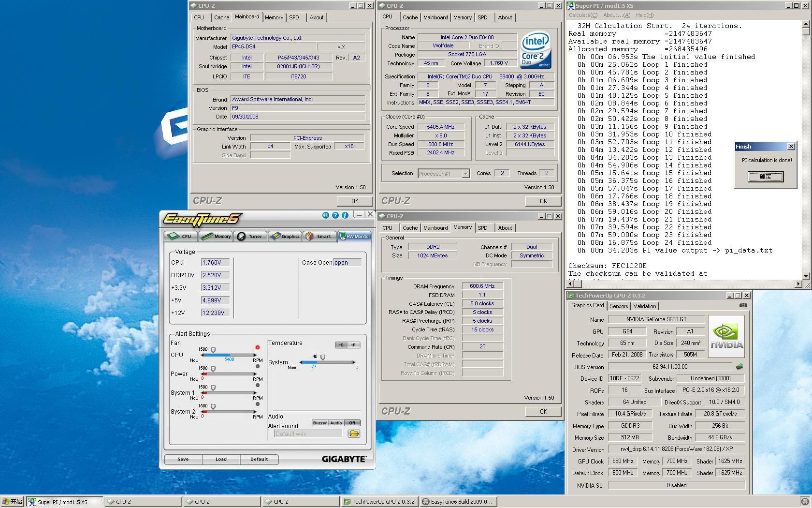Open EasyTune6 Smart tab

(x=319, y=236)
